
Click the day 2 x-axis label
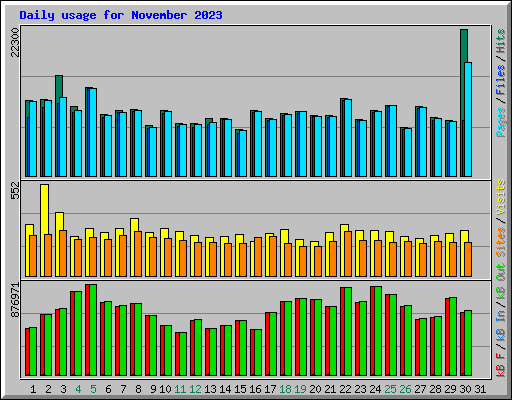48,389
